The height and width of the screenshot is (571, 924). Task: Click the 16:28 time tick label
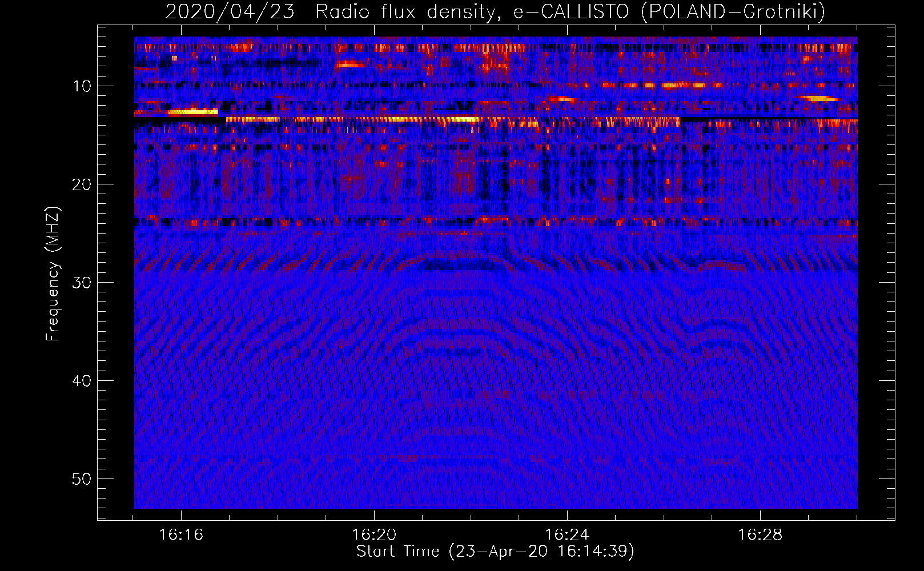[760, 535]
